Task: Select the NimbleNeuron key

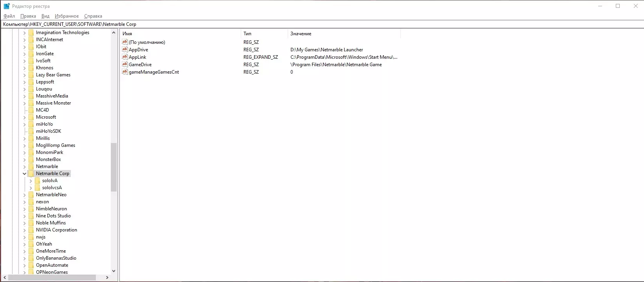Action: tap(51, 209)
